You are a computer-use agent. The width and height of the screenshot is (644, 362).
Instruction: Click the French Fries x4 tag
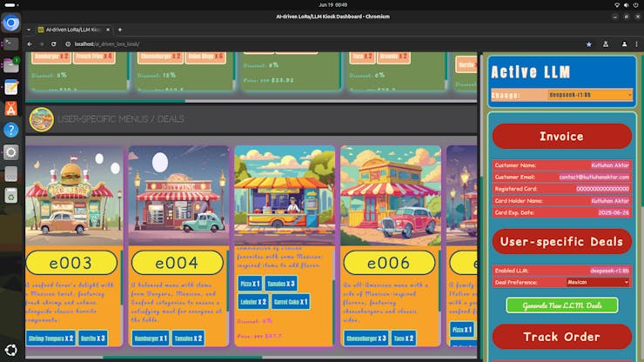pos(94,57)
